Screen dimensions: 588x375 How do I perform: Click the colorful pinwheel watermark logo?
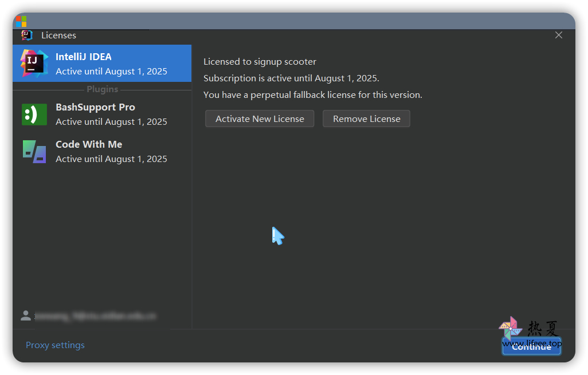[x=509, y=329]
